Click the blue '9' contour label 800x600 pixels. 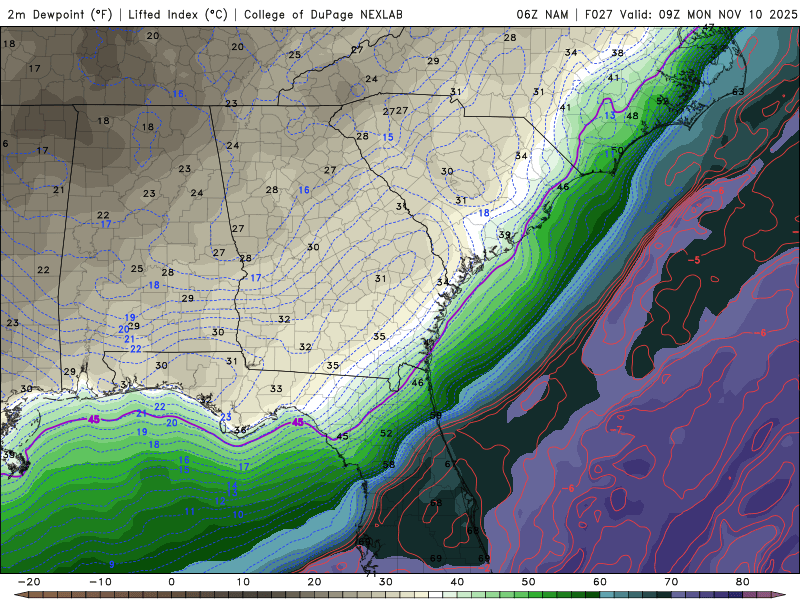112,564
